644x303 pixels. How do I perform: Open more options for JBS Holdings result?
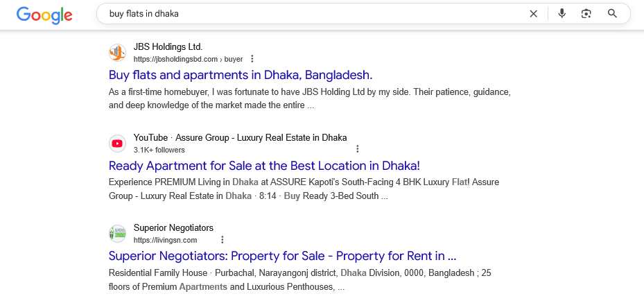(252, 59)
